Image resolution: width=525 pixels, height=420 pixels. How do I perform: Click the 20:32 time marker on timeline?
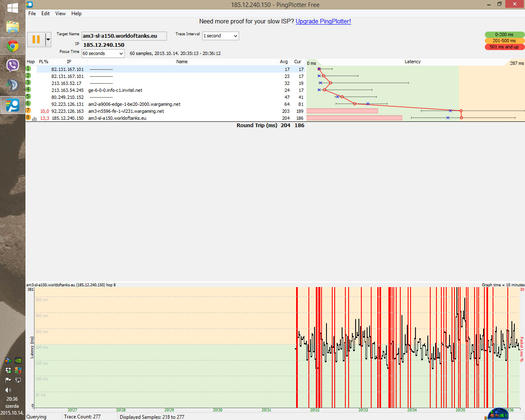coord(315,410)
